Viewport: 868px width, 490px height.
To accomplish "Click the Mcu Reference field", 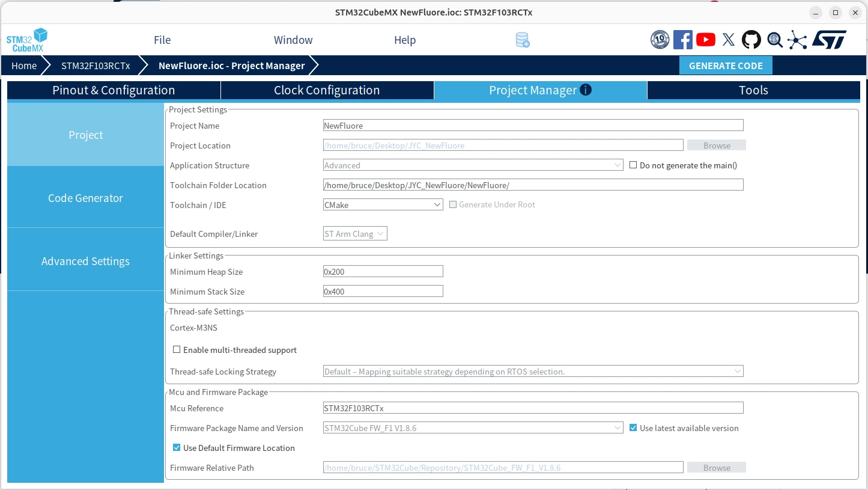I will coord(533,408).
